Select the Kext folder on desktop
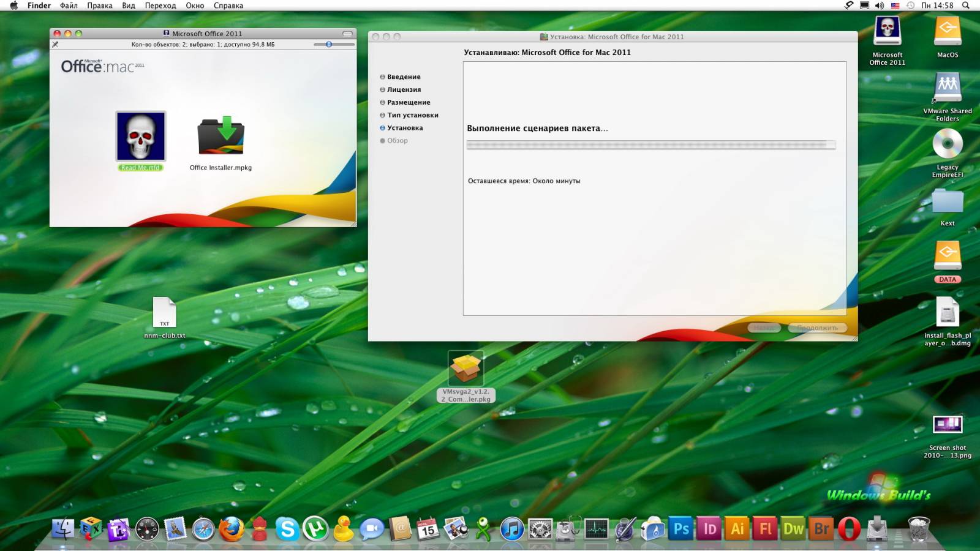 pyautogui.click(x=948, y=208)
